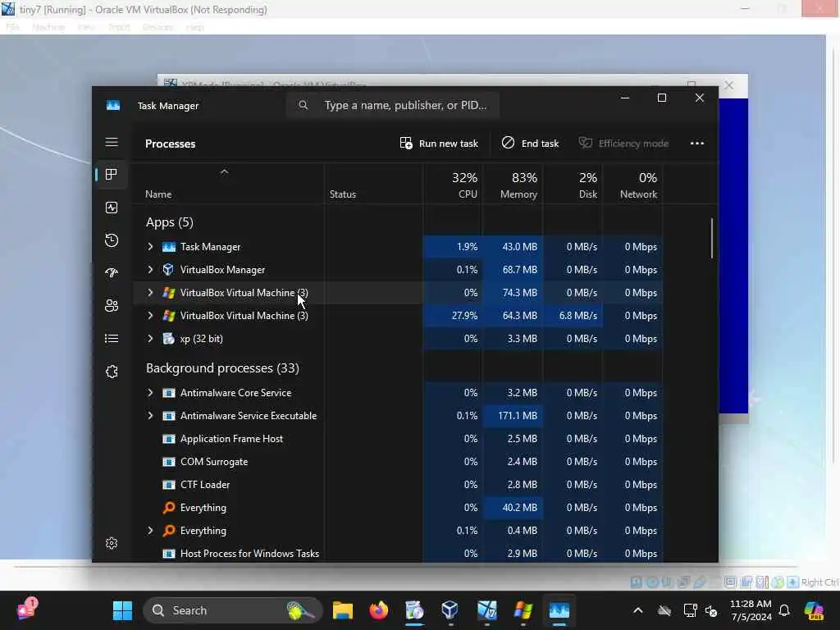Viewport: 840px width, 630px height.
Task: Expand VirtualBox Virtual Machine row using 27.9% CPU
Action: [x=150, y=316]
